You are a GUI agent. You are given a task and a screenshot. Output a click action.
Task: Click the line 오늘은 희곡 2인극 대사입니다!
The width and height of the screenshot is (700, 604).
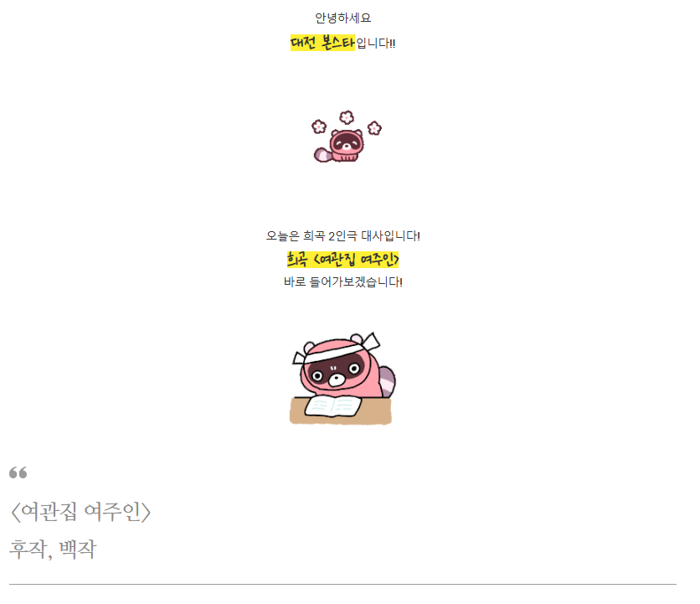[342, 236]
